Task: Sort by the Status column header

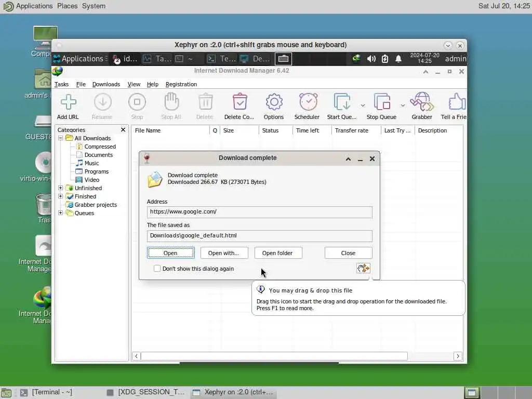Action: [x=276, y=130]
